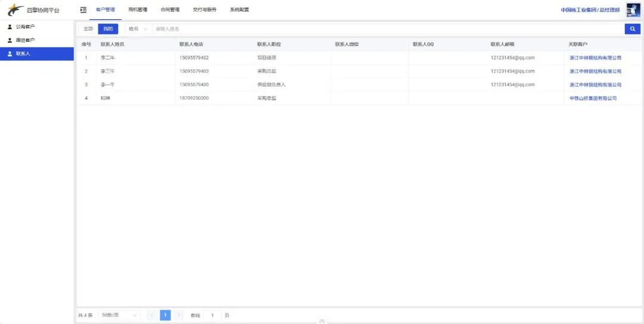Select contact name 李三牛
644x324 pixels.
[x=107, y=72]
